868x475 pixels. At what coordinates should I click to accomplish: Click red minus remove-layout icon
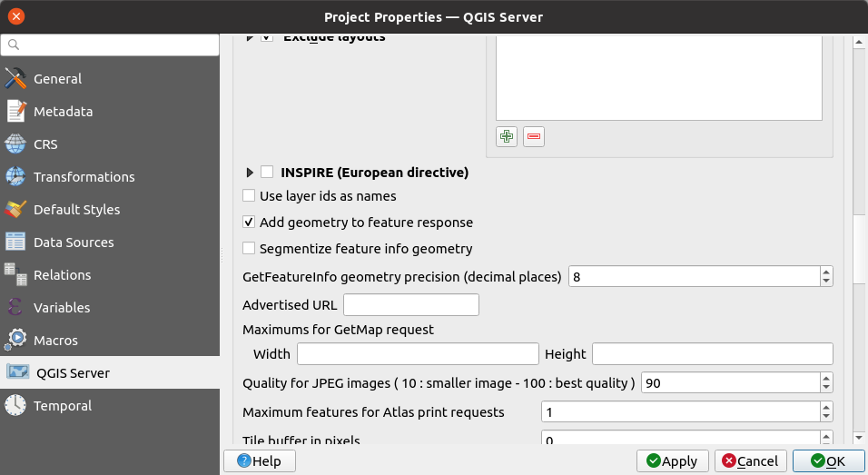pyautogui.click(x=534, y=136)
